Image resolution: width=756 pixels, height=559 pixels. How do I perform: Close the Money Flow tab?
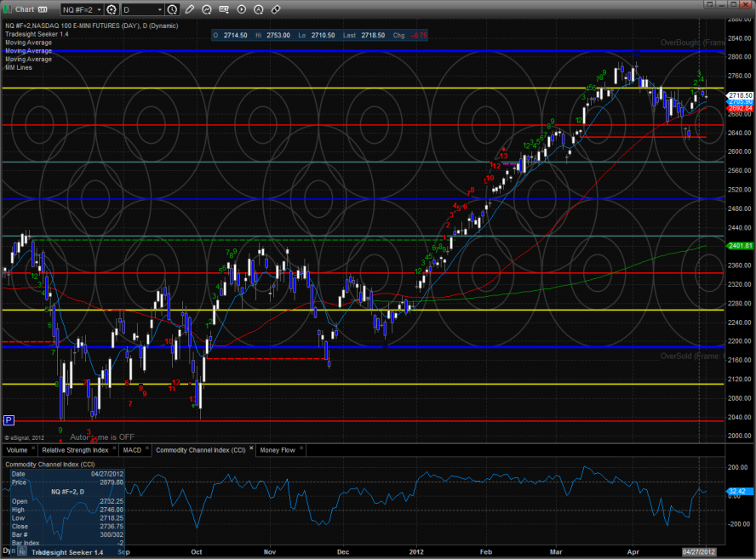pos(300,449)
